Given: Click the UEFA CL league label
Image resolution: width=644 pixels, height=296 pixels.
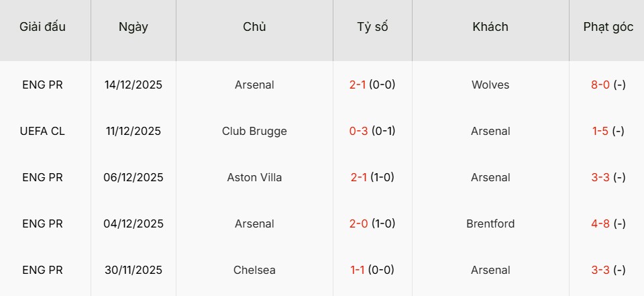Looking at the screenshot, I should point(43,131).
